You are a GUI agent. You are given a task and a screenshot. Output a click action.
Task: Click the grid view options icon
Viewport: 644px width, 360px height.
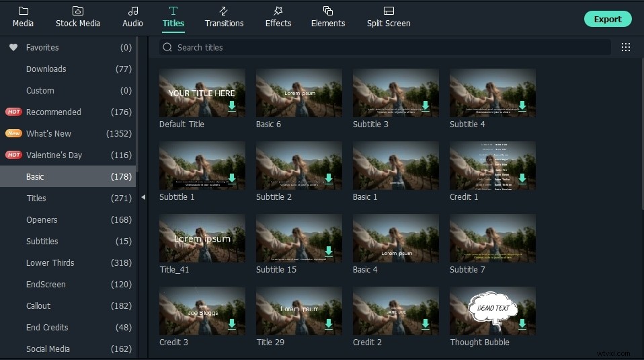(x=626, y=47)
